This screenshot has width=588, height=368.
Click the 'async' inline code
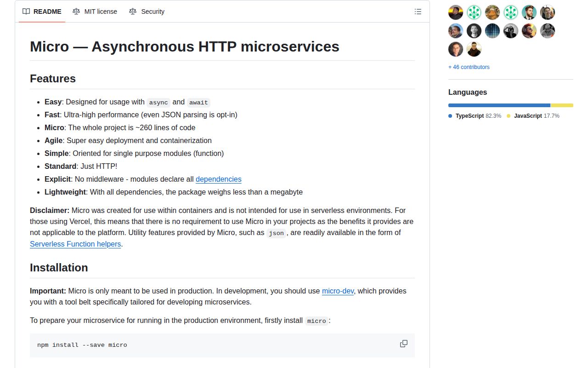tap(158, 103)
